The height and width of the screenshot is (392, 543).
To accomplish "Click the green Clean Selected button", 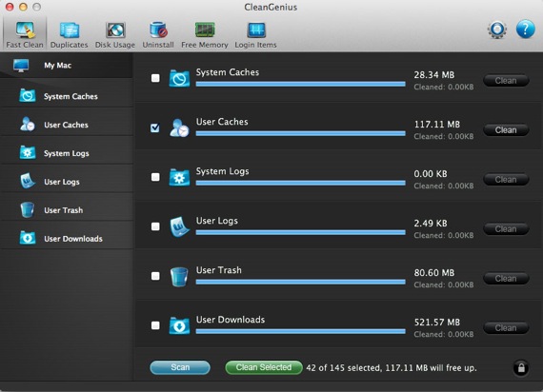I will click(x=264, y=367).
